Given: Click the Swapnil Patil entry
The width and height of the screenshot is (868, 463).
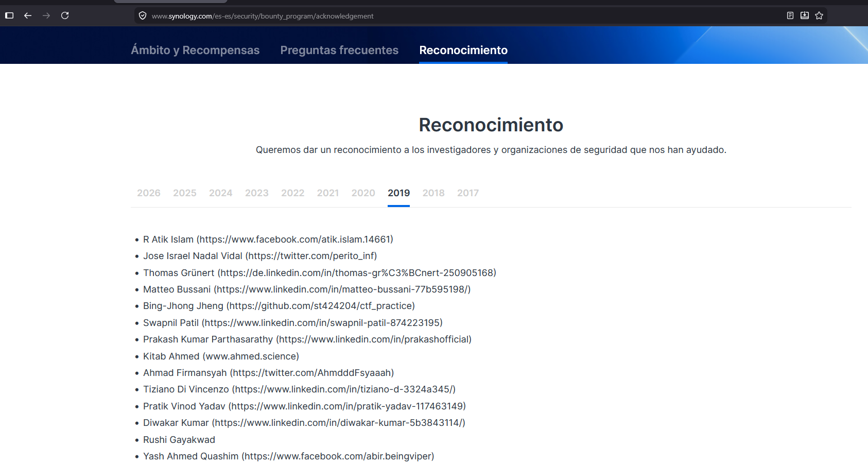Looking at the screenshot, I should pyautogui.click(x=293, y=323).
